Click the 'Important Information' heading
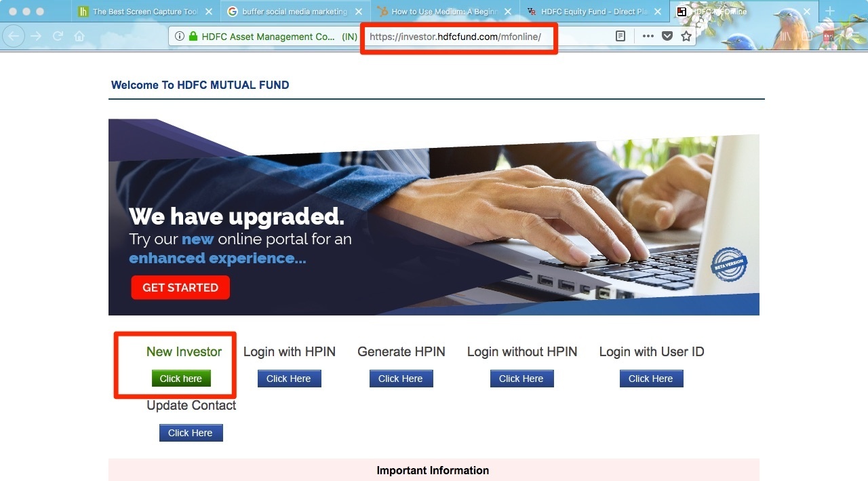868x481 pixels. (x=433, y=470)
